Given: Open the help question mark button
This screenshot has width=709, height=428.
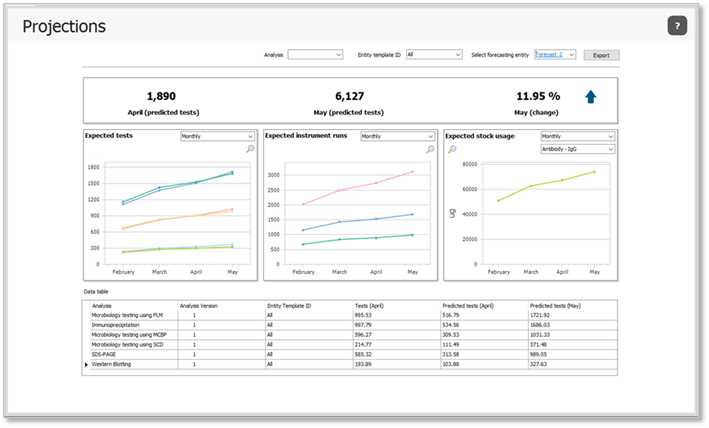Looking at the screenshot, I should (x=677, y=26).
